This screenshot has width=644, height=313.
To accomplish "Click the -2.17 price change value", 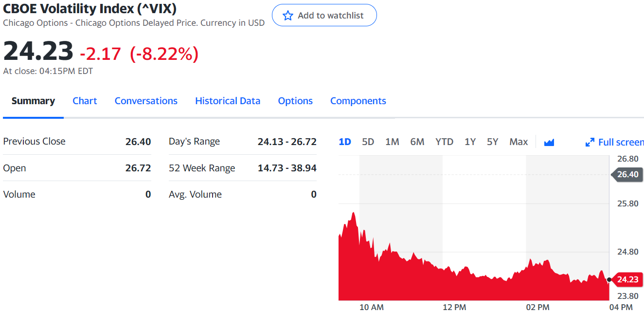I will [101, 54].
